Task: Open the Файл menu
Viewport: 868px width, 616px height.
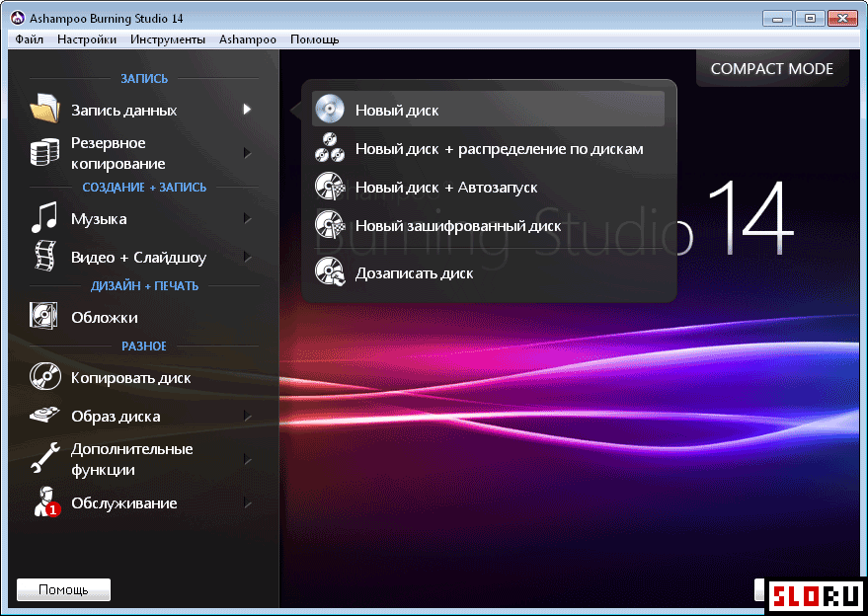Action: click(30, 39)
